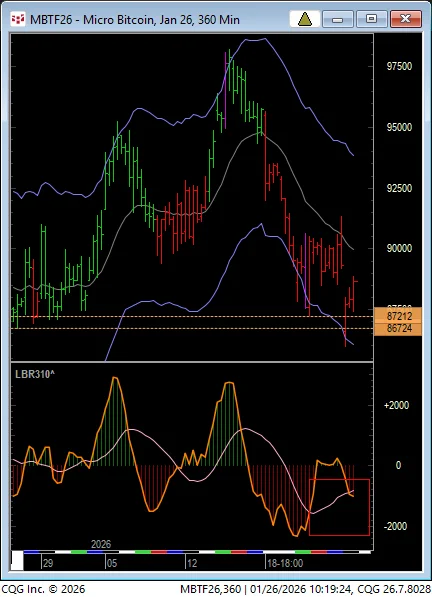Click the 95000 price scale label

coord(399,128)
